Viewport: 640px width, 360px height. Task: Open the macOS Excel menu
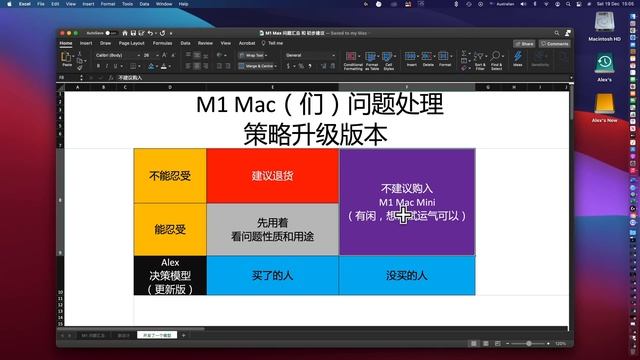click(24, 4)
